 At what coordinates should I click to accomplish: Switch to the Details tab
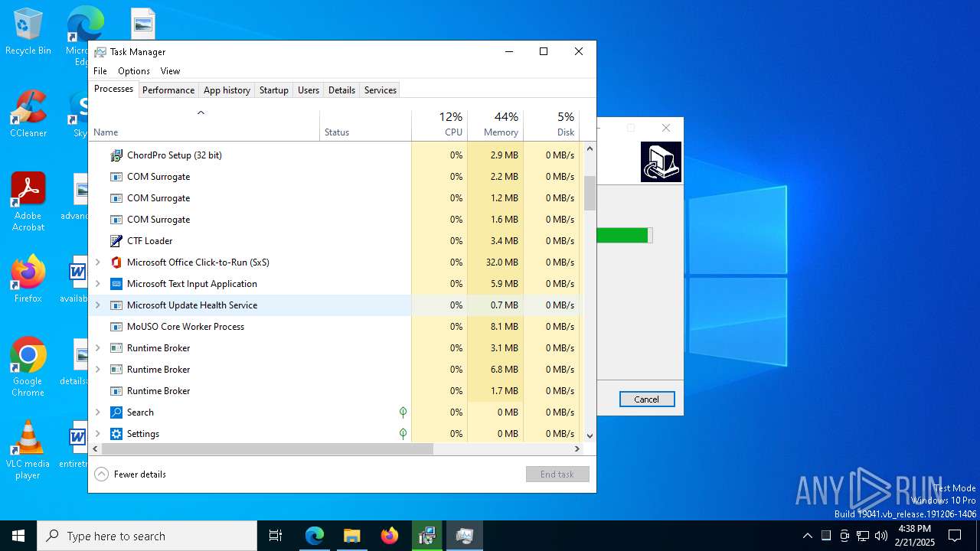point(341,90)
